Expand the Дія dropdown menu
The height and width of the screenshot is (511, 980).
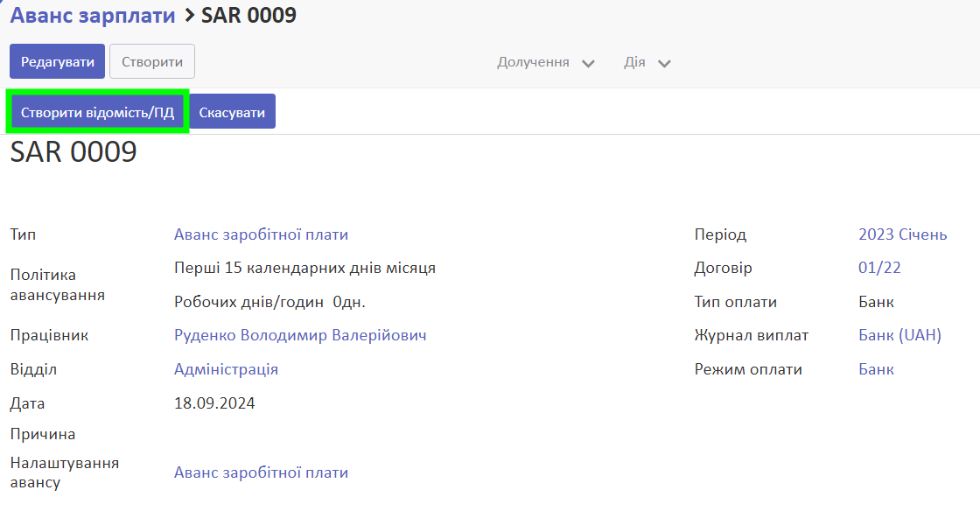(x=647, y=62)
